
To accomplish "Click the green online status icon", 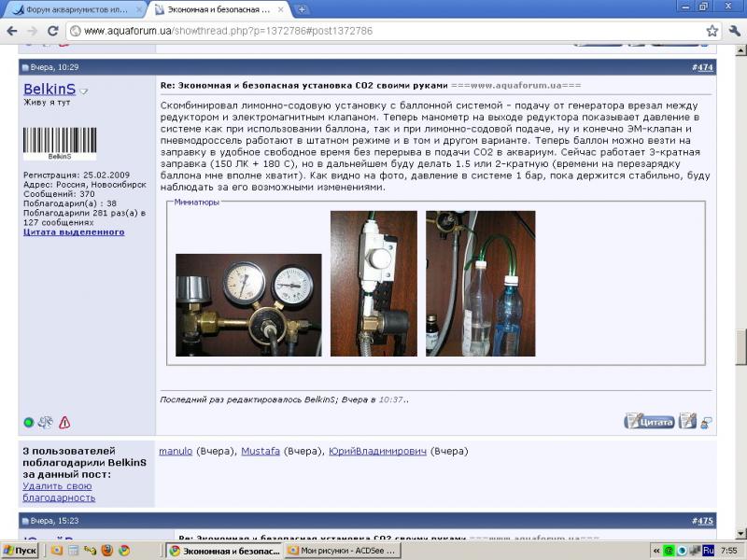I will click(x=29, y=423).
